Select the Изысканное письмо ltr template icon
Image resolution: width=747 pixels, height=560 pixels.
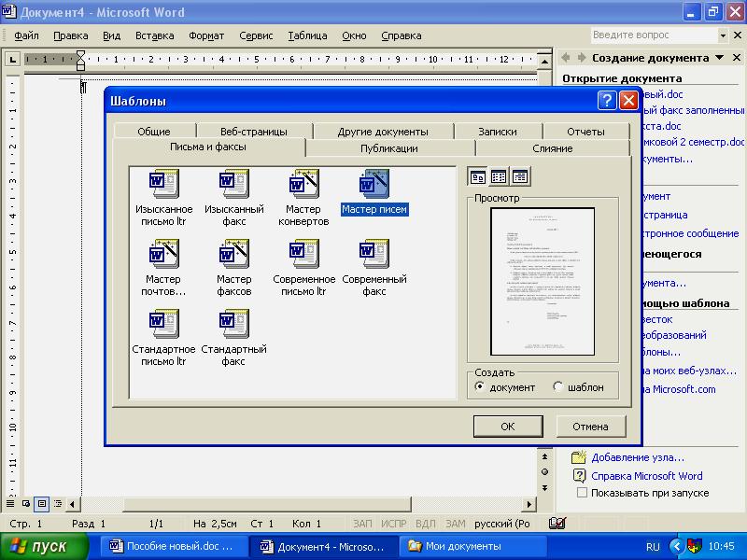(164, 184)
